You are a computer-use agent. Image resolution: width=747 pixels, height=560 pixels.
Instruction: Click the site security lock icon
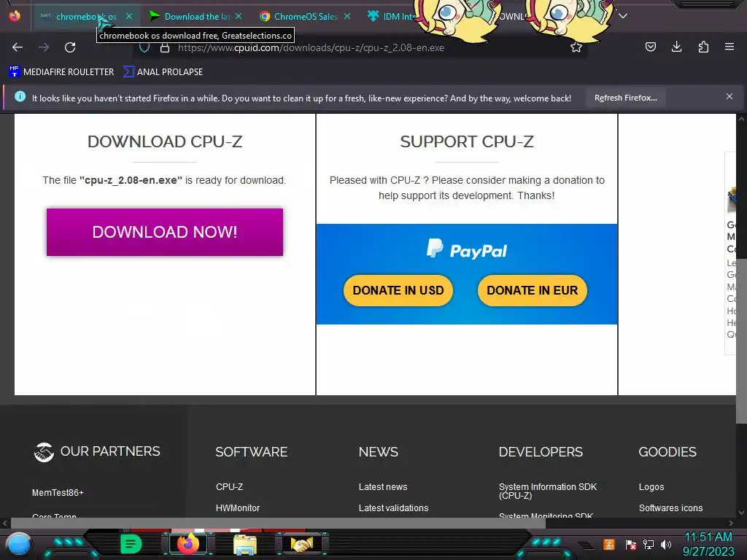click(164, 47)
